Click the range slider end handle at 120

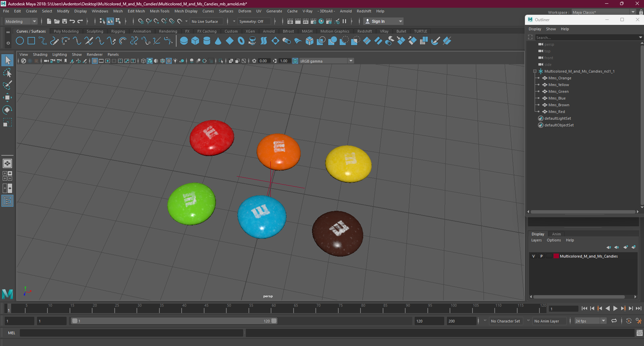274,321
